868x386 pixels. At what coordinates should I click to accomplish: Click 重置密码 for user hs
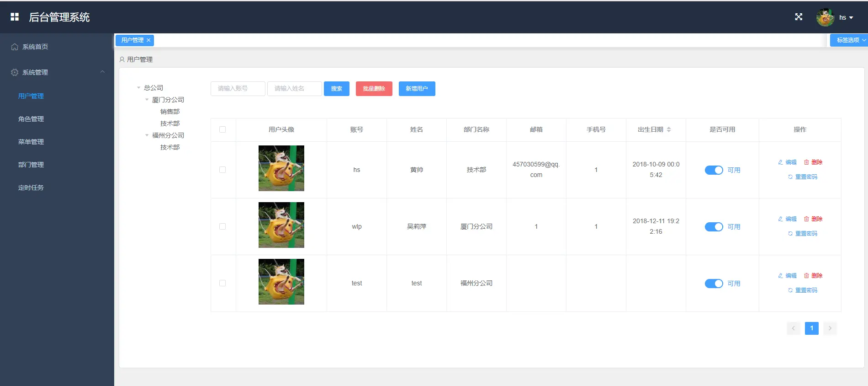[x=803, y=177]
